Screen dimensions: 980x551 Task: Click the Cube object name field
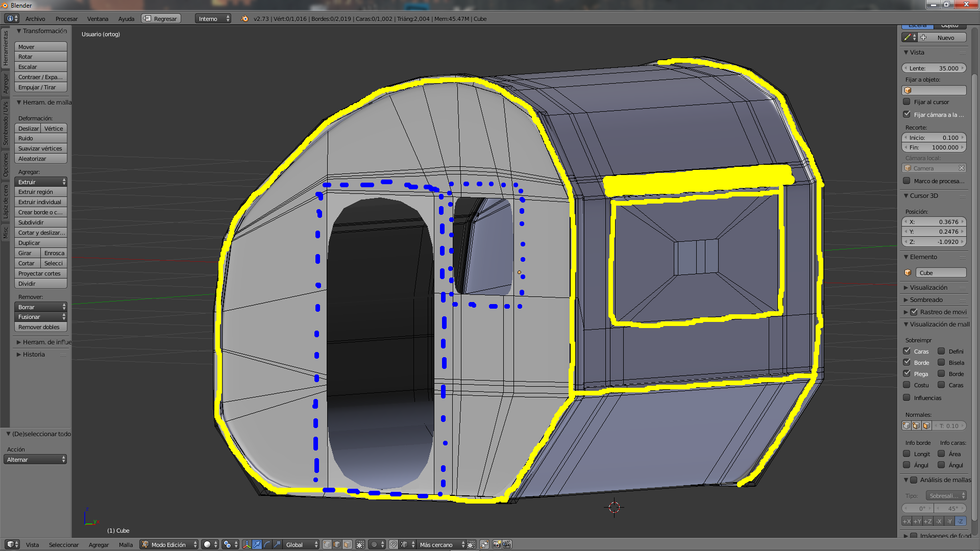(940, 273)
